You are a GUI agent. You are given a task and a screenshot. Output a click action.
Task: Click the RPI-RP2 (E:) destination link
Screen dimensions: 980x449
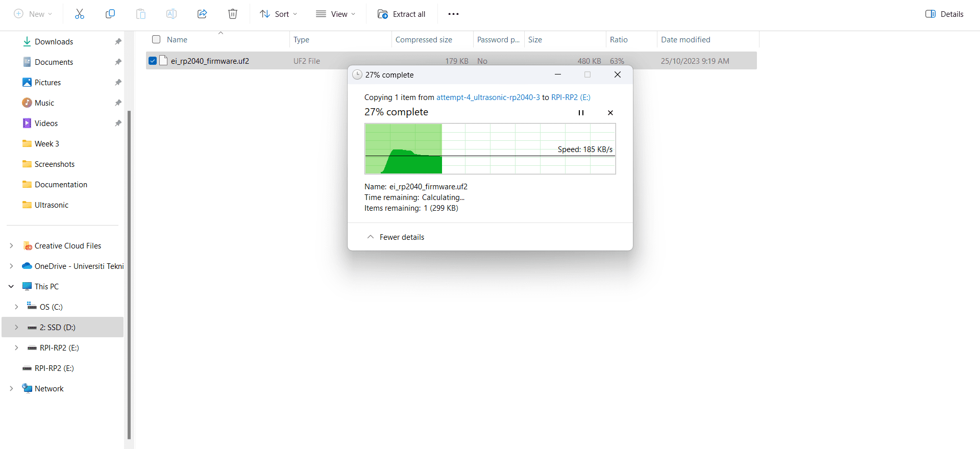[571, 97]
